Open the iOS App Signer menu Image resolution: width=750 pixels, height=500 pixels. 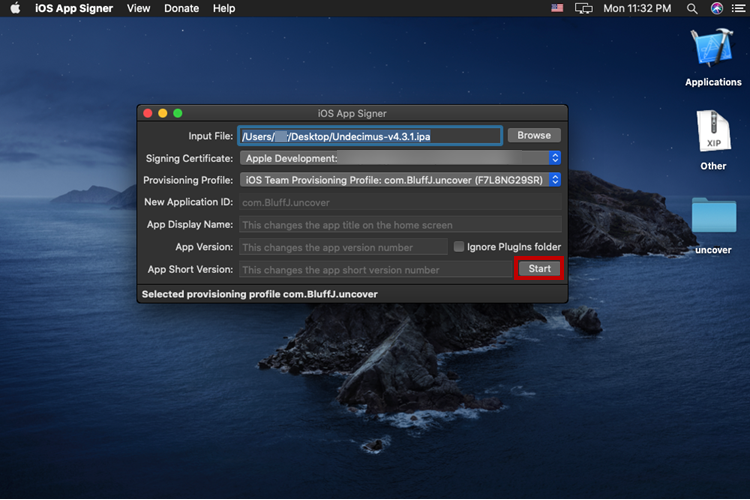pos(74,8)
